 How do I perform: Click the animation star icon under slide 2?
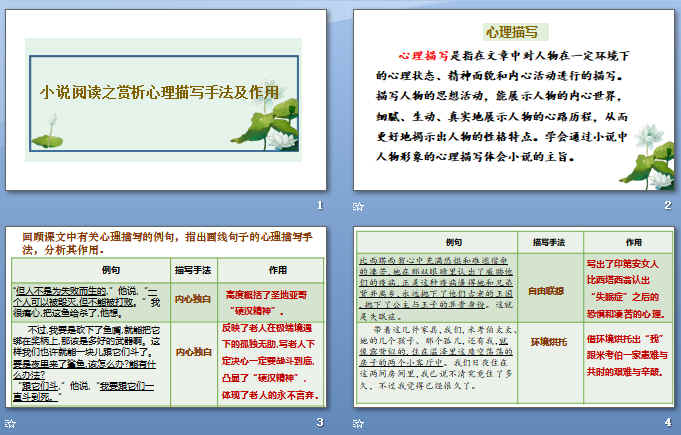click(360, 206)
